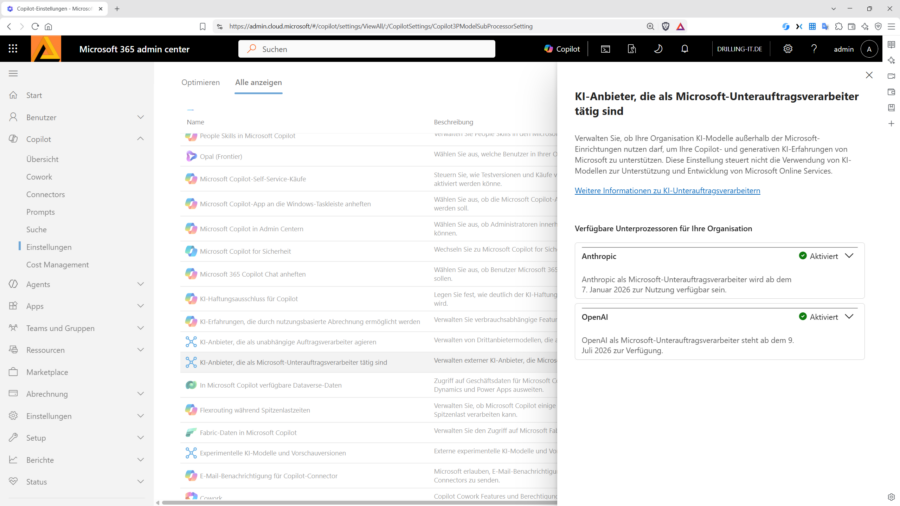Screen dimensions: 900x506
Task: Focus the Suchen search box
Action: (x=367, y=49)
